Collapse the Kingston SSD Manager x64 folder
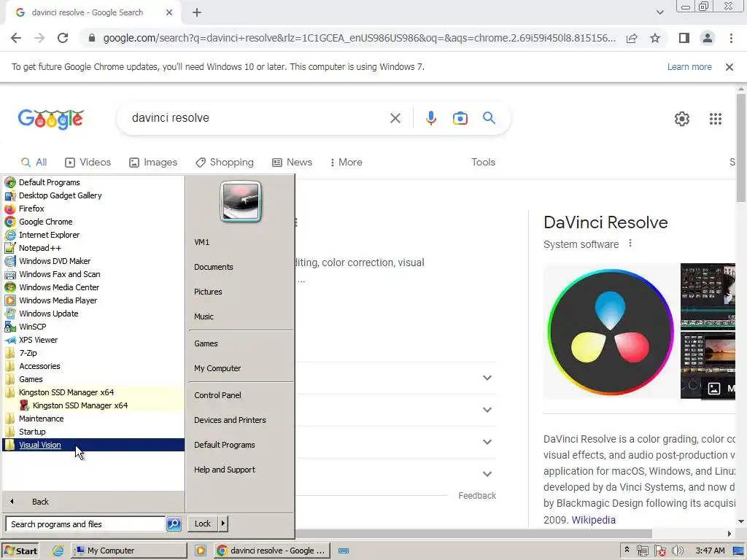This screenshot has height=560, width=747. 66,392
